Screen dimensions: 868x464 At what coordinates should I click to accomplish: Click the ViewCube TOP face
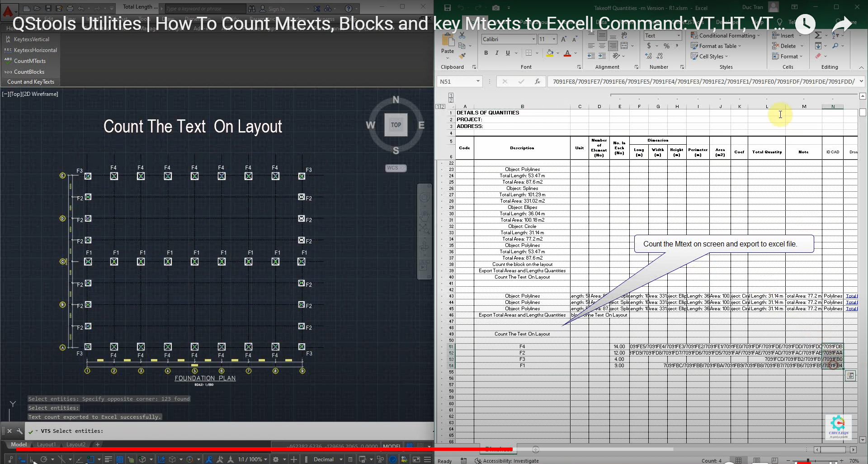click(x=396, y=125)
